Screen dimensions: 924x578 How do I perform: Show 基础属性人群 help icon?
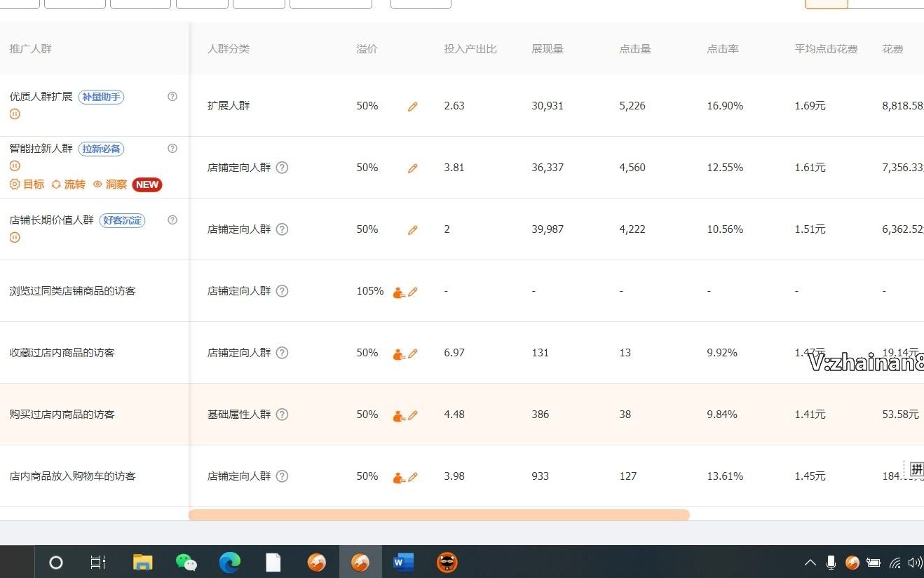pyautogui.click(x=282, y=415)
